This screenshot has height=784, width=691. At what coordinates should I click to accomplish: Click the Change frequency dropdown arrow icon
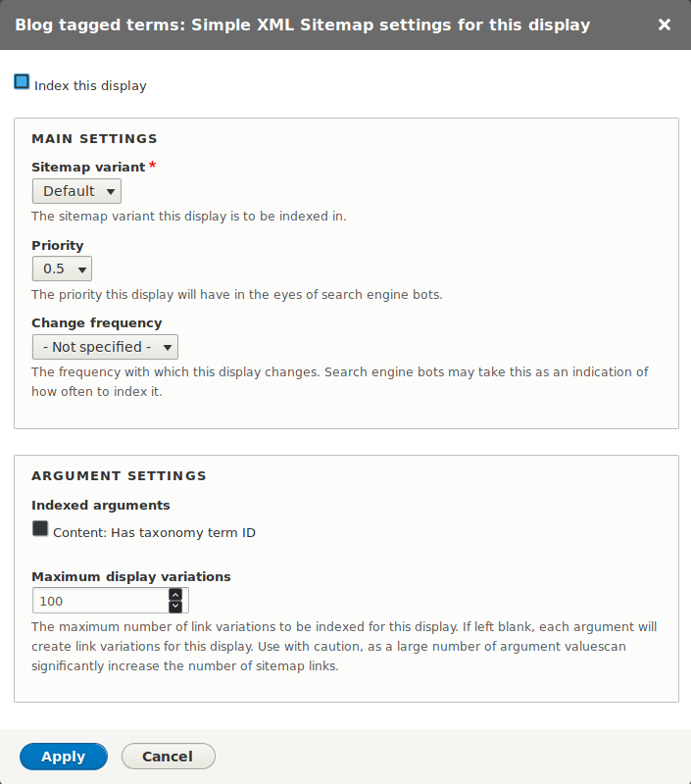pyautogui.click(x=167, y=346)
